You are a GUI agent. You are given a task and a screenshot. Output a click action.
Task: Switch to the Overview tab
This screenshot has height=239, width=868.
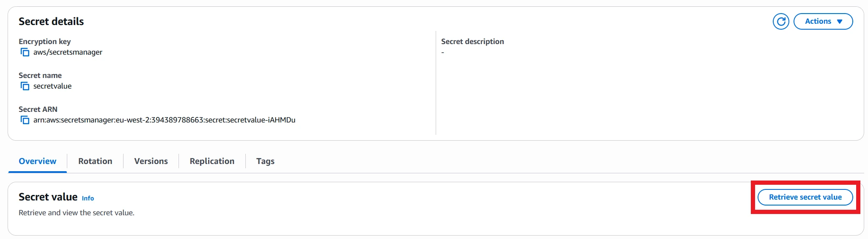(37, 161)
